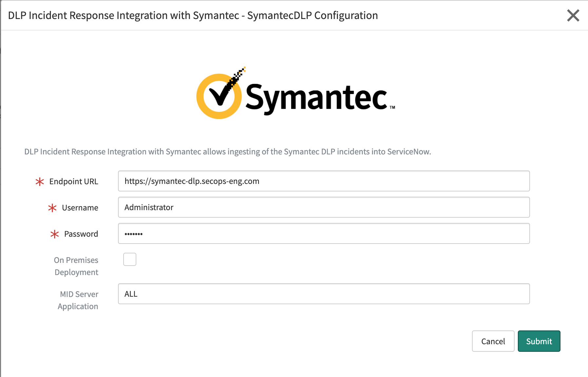The image size is (588, 377).
Task: Click the MID Server Application field
Action: click(324, 294)
